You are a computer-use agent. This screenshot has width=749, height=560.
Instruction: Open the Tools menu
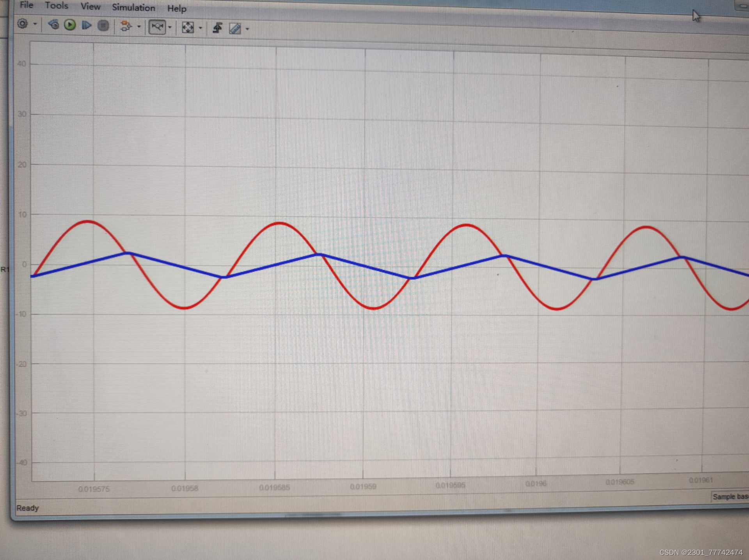click(57, 5)
